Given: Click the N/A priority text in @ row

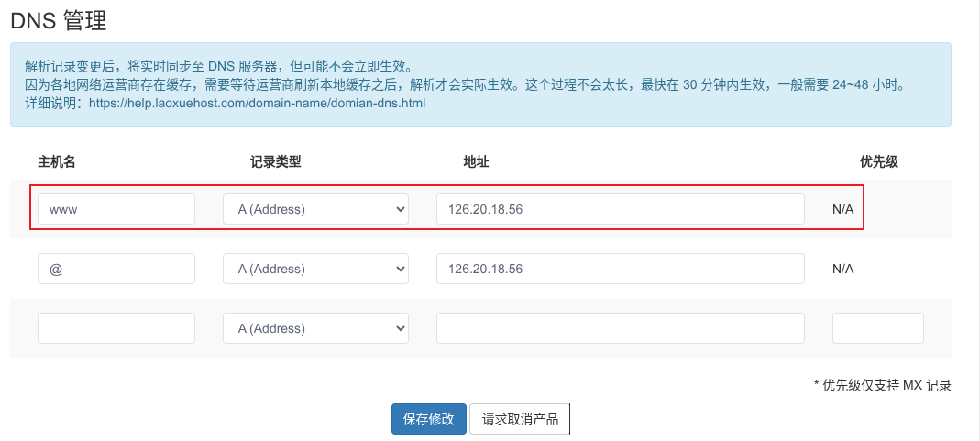Looking at the screenshot, I should pyautogui.click(x=842, y=269).
